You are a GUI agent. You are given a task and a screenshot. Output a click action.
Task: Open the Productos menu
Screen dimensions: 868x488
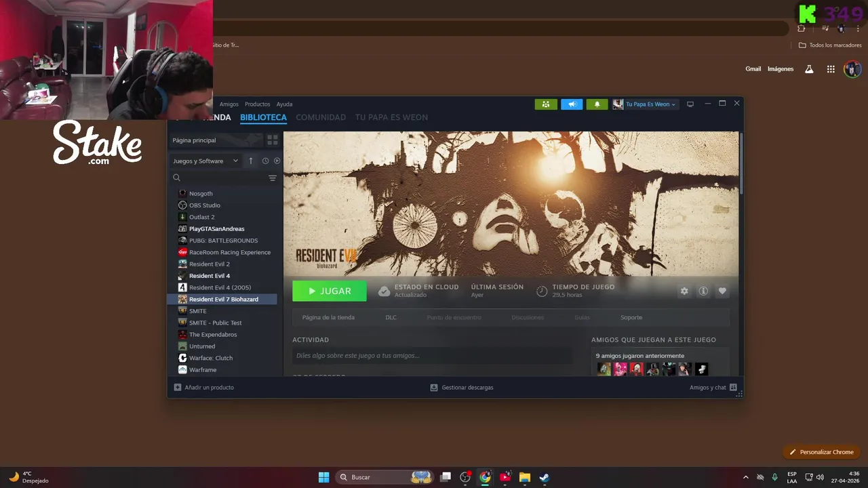(x=258, y=104)
